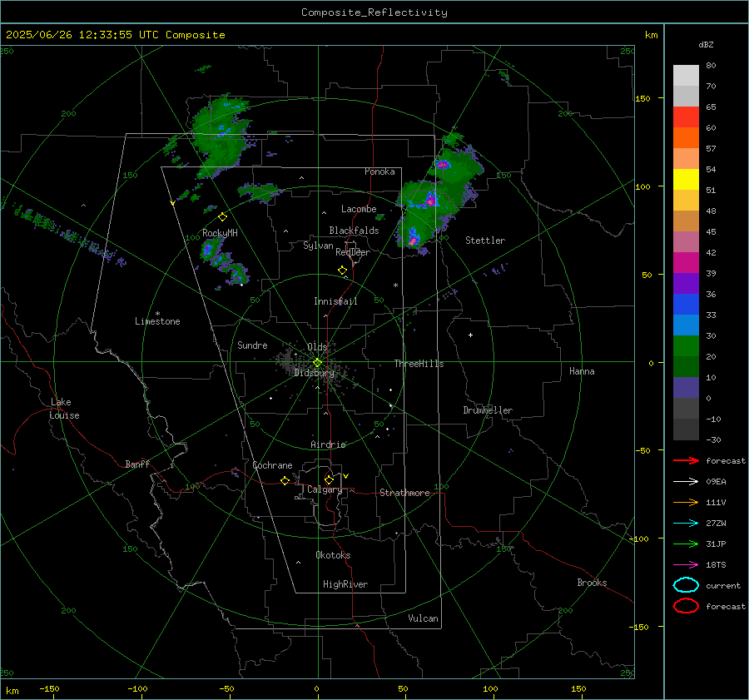Select the bright yellow 51-54 dBZ swatch
Screen dimensions: 749x700
686,180
